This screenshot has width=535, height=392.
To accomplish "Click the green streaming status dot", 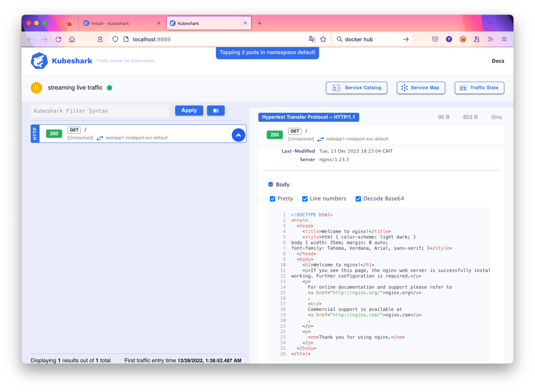I will [x=110, y=88].
